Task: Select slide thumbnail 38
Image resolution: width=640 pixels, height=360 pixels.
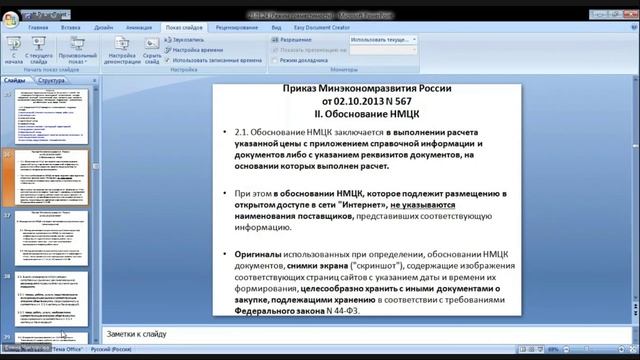Action: coord(51,299)
